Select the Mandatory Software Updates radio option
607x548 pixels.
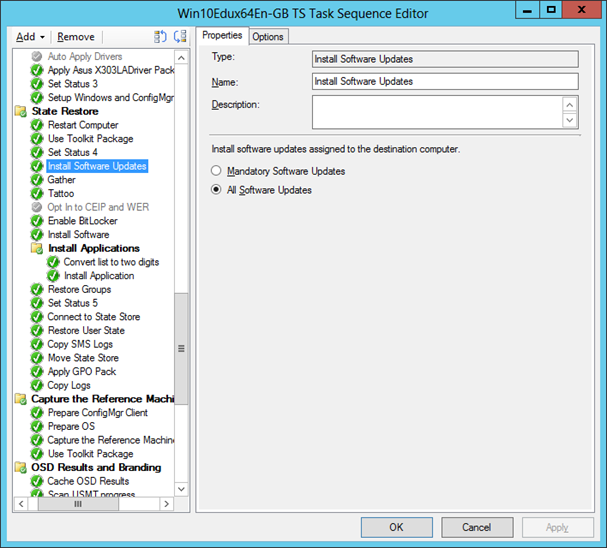[217, 171]
